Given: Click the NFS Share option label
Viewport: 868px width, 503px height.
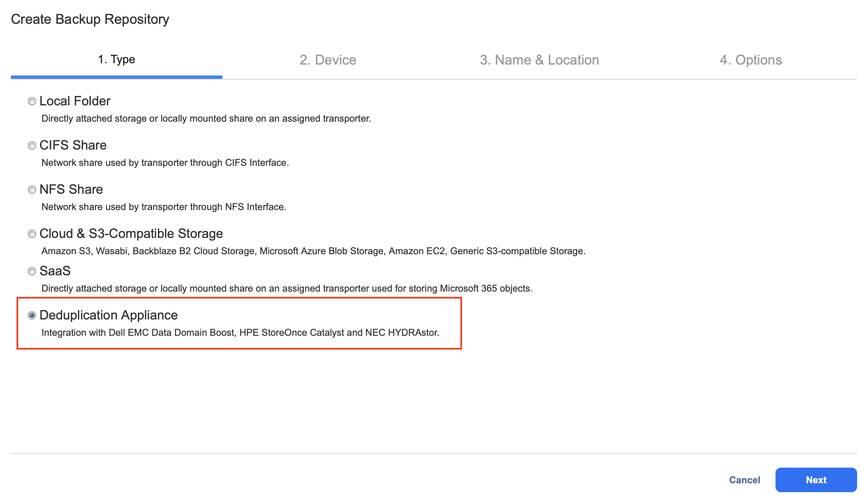Looking at the screenshot, I should point(71,189).
